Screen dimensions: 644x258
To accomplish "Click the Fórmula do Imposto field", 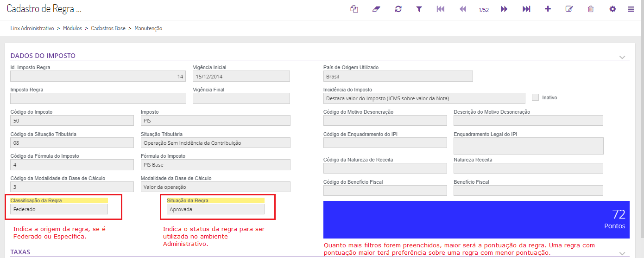I will tap(215, 165).
